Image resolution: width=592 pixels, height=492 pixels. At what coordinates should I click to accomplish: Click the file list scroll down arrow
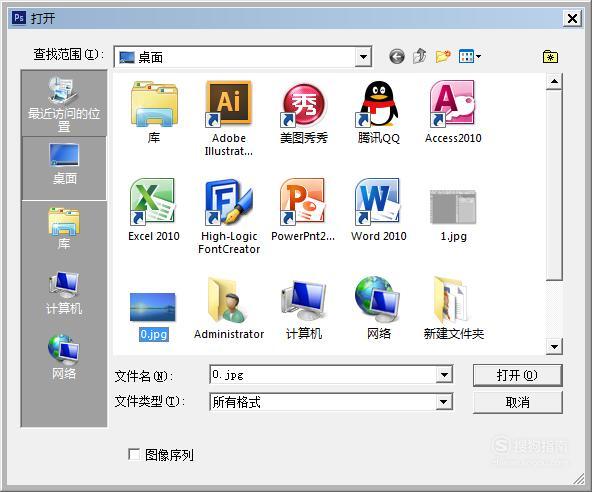coord(554,346)
